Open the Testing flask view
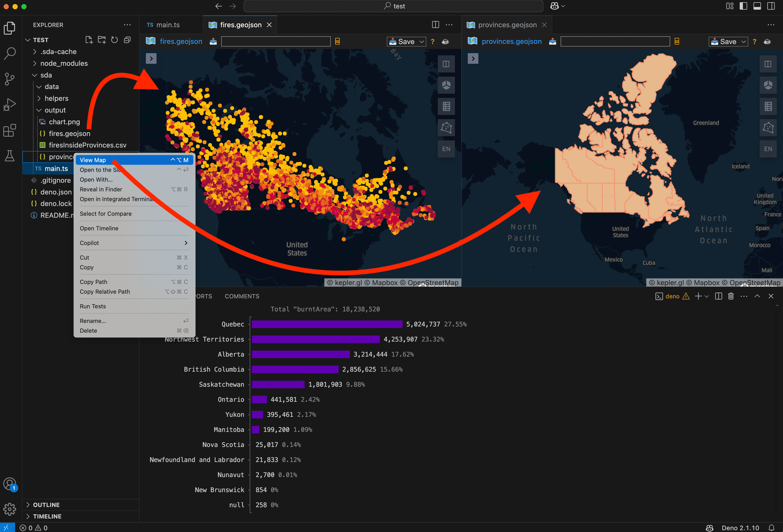Screen dimensions: 783x532 pyautogui.click(x=10, y=156)
